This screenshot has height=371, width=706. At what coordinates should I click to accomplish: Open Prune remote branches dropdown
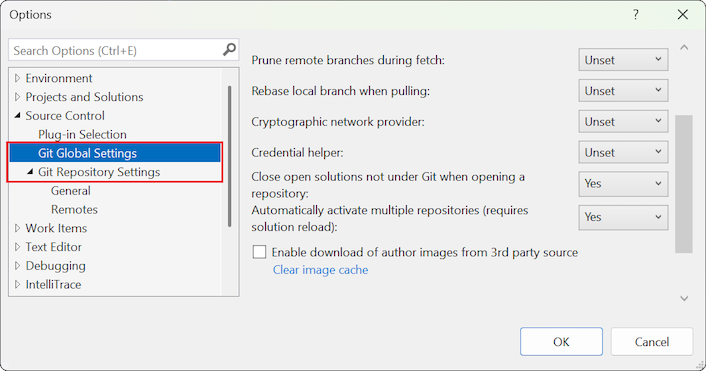623,60
